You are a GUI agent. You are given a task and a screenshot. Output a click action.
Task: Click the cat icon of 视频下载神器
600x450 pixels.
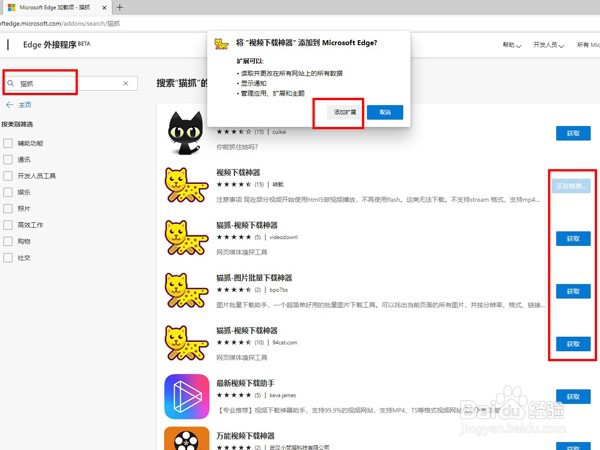(186, 185)
